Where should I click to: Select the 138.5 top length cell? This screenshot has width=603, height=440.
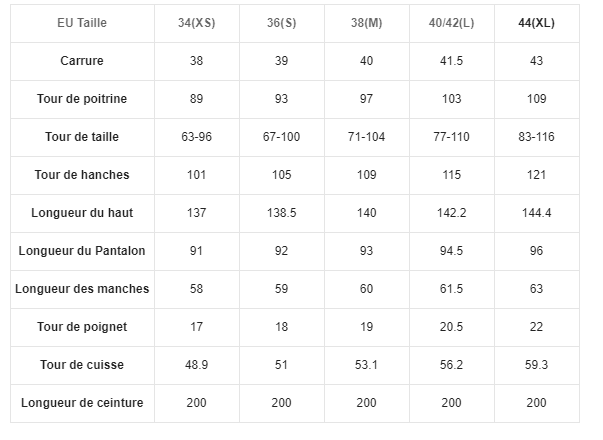[282, 213]
